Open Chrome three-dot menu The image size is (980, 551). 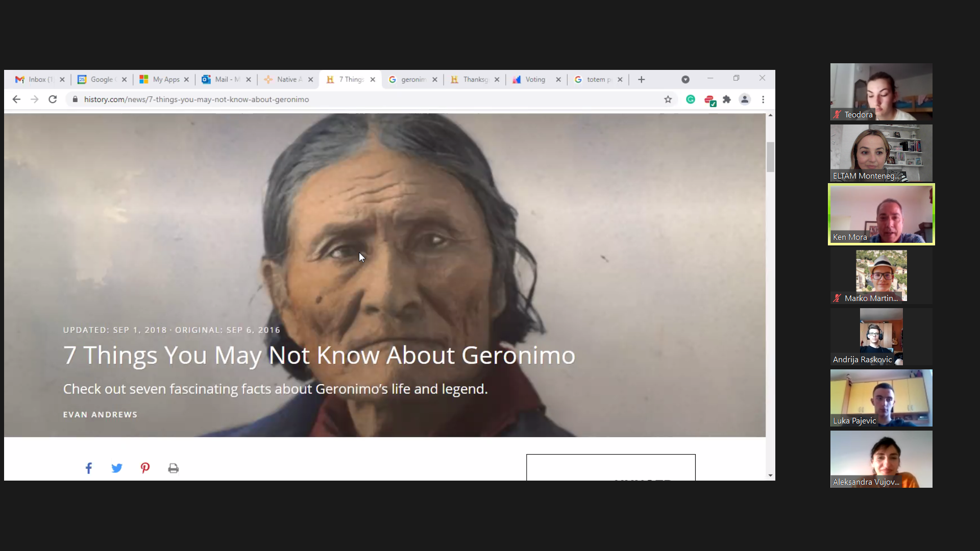coord(763,99)
